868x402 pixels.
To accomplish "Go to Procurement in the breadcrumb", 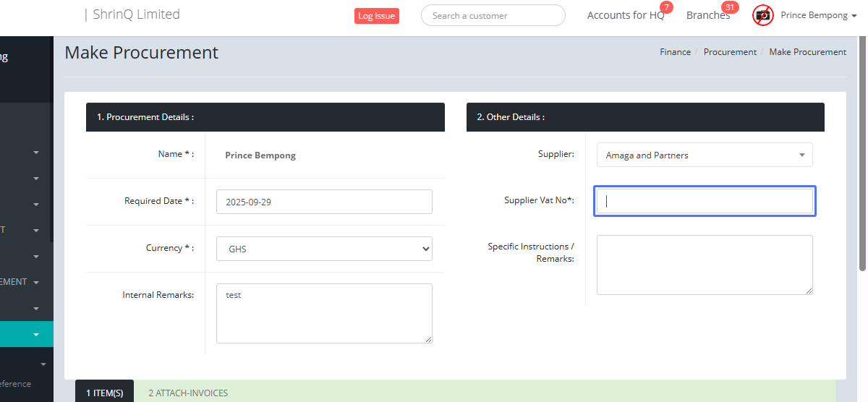I will pyautogui.click(x=730, y=52).
